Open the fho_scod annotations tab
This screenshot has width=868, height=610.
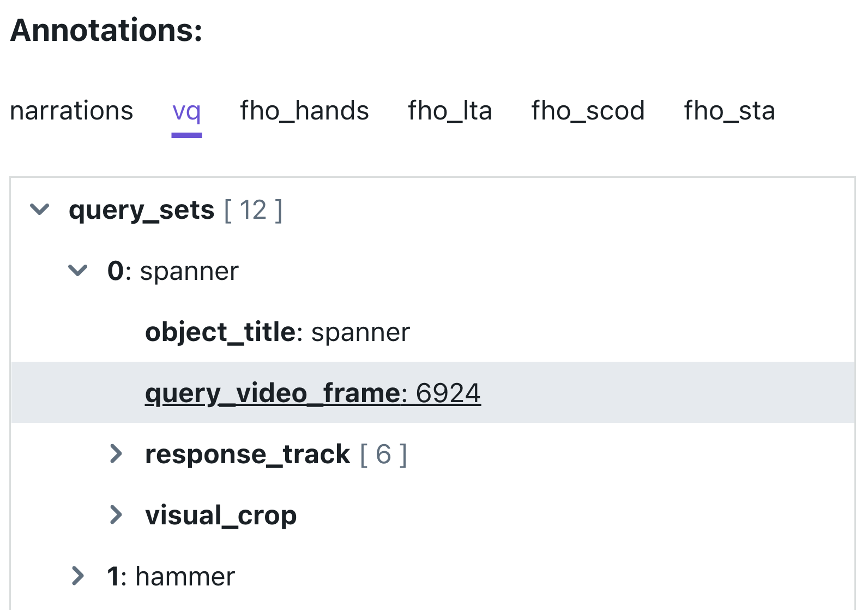point(588,111)
